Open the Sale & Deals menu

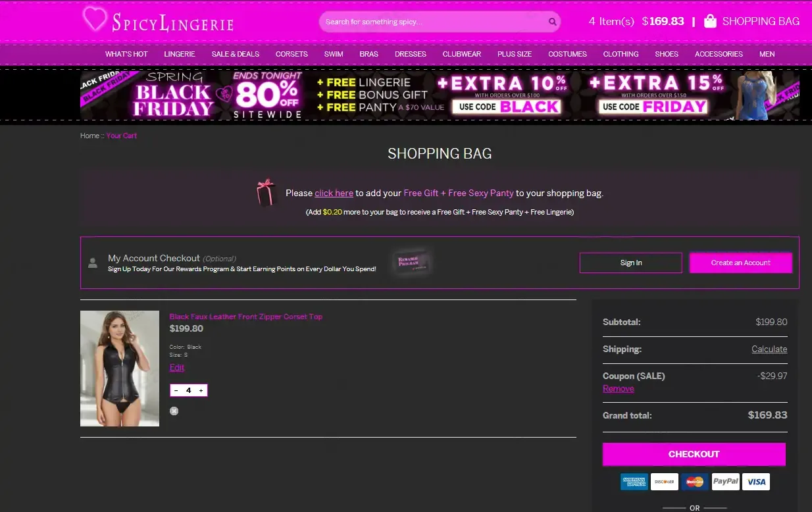pos(236,54)
